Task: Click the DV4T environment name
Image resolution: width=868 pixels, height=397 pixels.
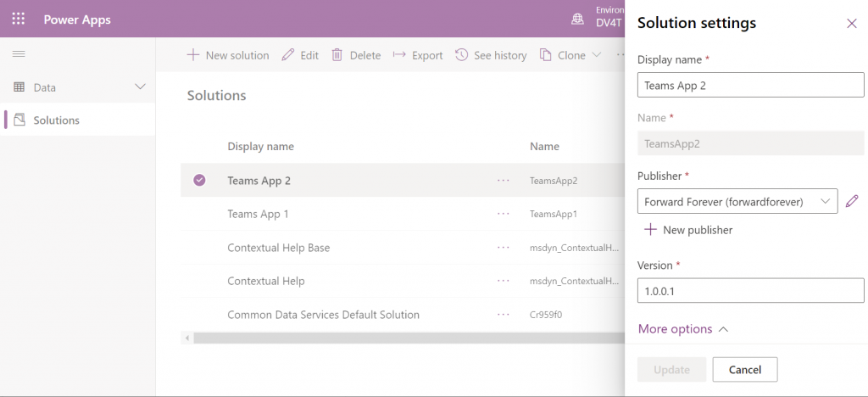Action: point(609,23)
